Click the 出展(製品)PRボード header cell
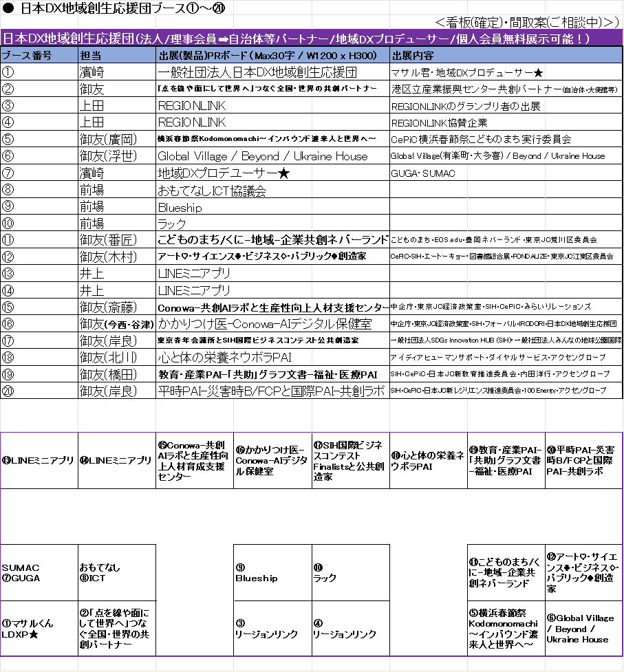The height and width of the screenshot is (672, 624). (273, 56)
